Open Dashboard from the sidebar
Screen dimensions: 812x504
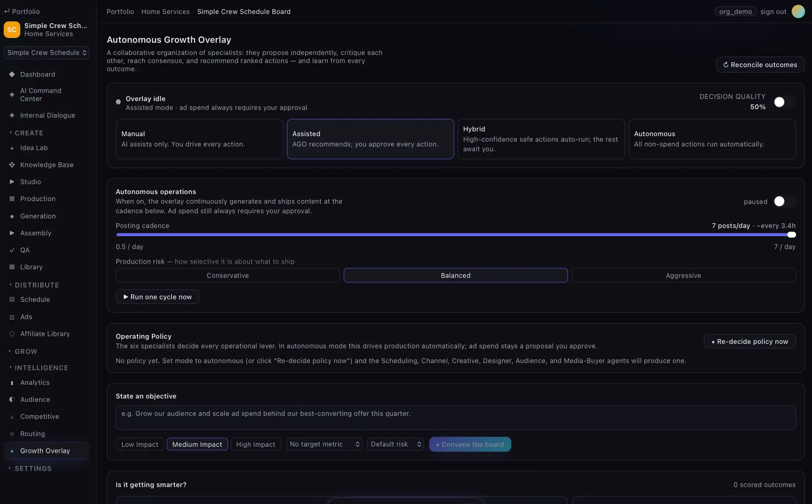[47, 74]
